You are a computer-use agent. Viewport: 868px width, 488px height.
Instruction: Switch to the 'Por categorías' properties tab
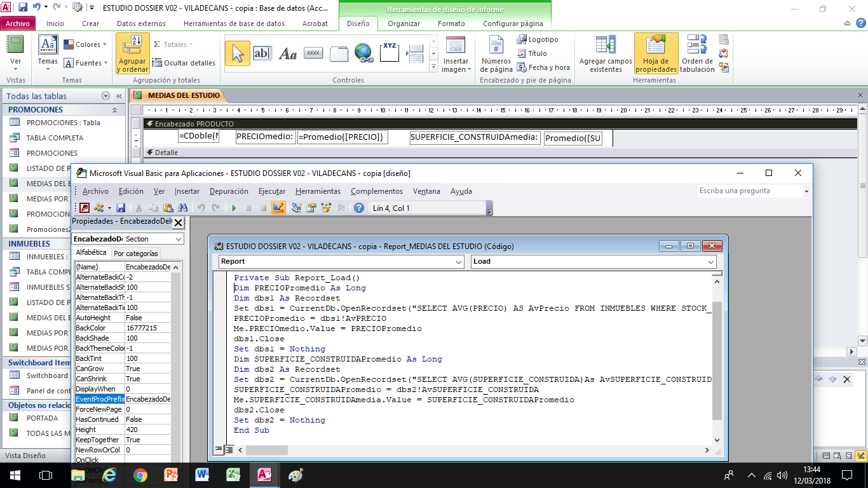pyautogui.click(x=136, y=254)
